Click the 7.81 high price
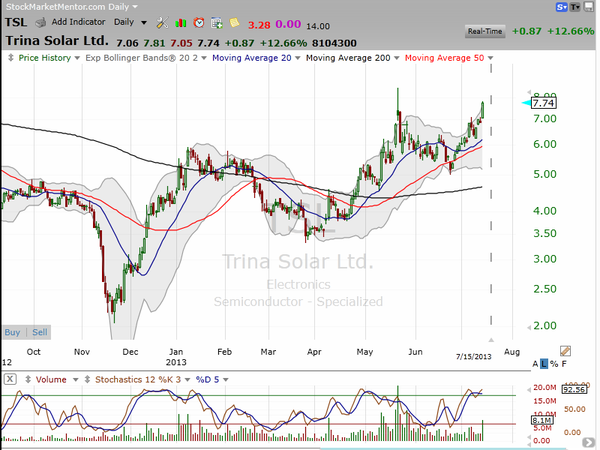 (x=154, y=43)
